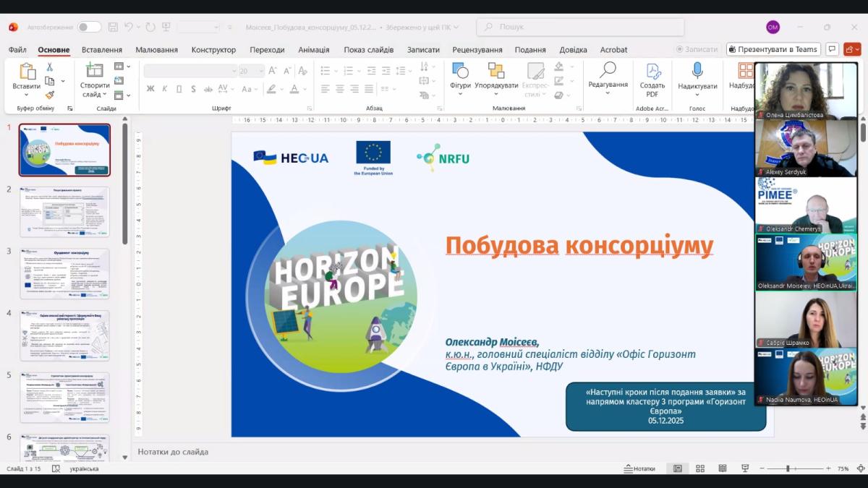This screenshot has width=868, height=488.
Task: Toggle the Автозбереження autosave switch
Action: pyautogui.click(x=89, y=27)
